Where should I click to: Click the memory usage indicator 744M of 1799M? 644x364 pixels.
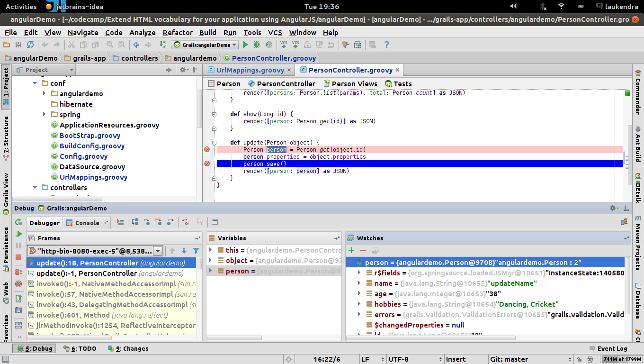tap(622, 359)
